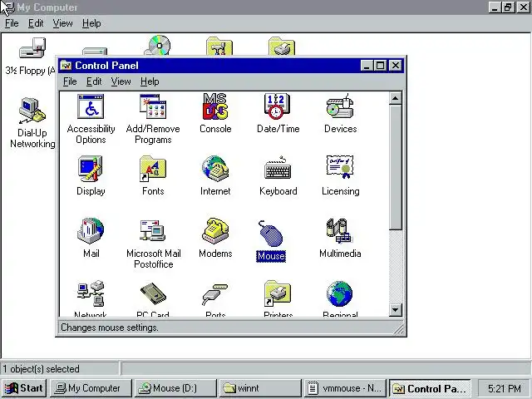Open My Computer View menu

(63, 23)
